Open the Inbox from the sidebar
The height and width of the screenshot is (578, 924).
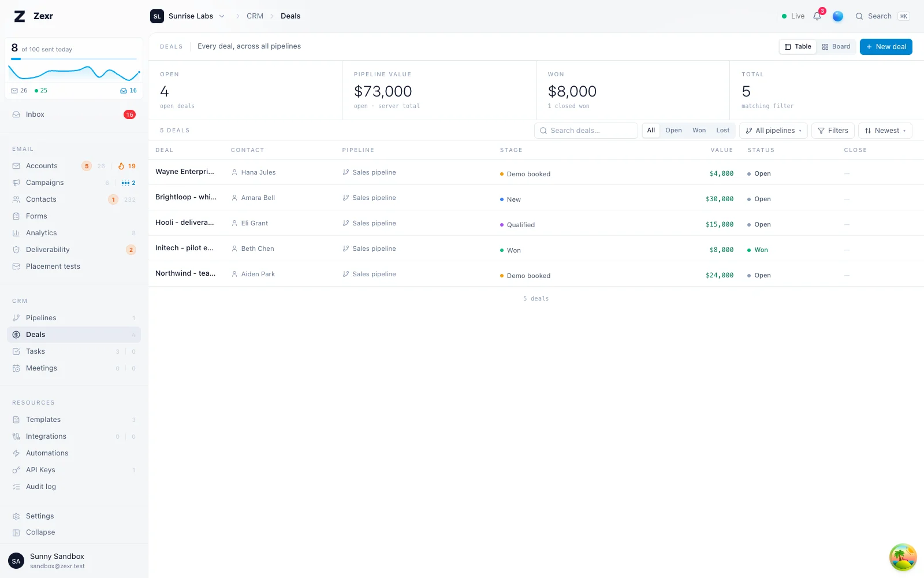point(74,114)
